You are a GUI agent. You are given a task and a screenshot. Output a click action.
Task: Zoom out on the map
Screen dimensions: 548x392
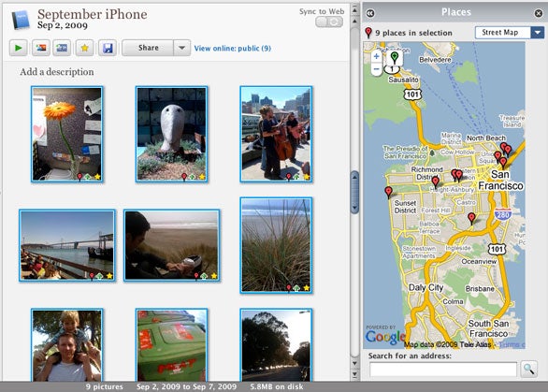click(x=377, y=69)
